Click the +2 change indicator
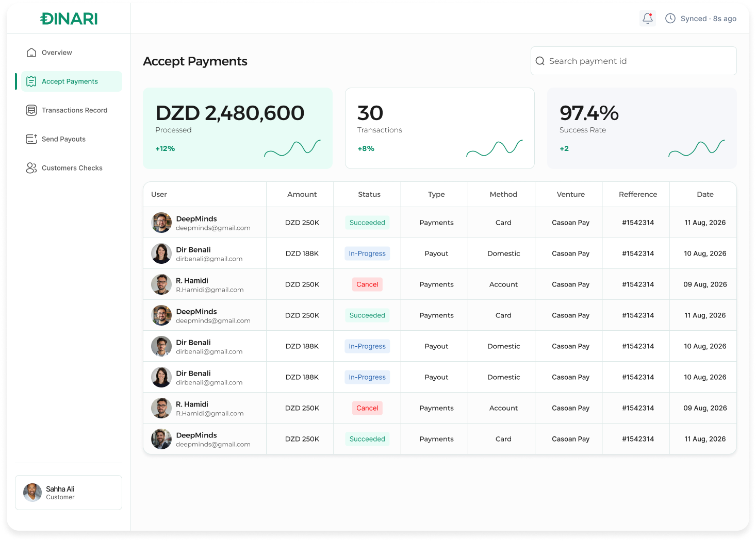756x541 pixels. pos(564,148)
